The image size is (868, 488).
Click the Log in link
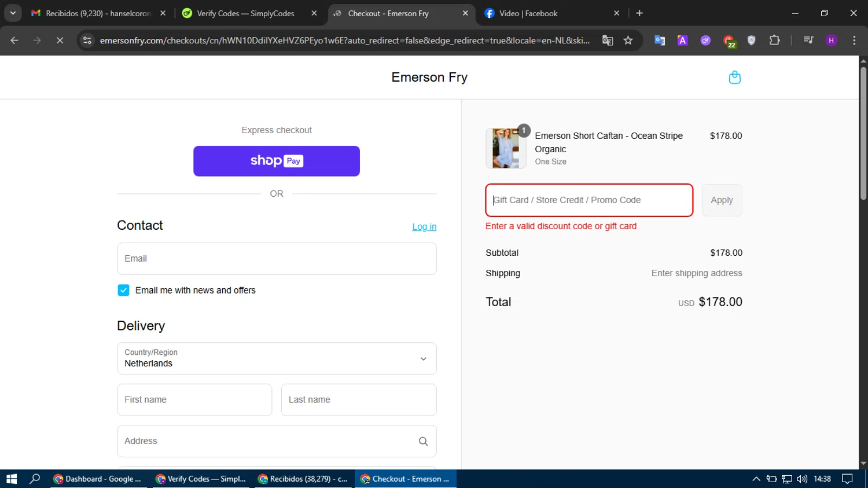pos(424,227)
